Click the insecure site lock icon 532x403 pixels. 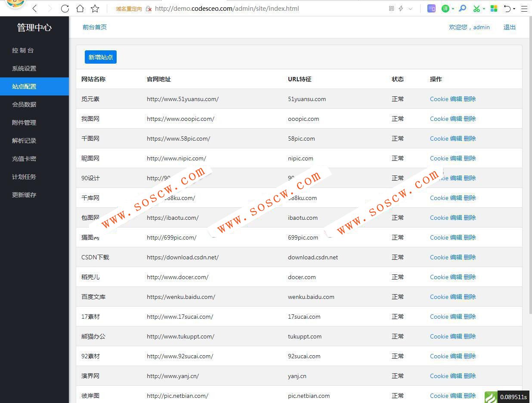pyautogui.click(x=149, y=9)
